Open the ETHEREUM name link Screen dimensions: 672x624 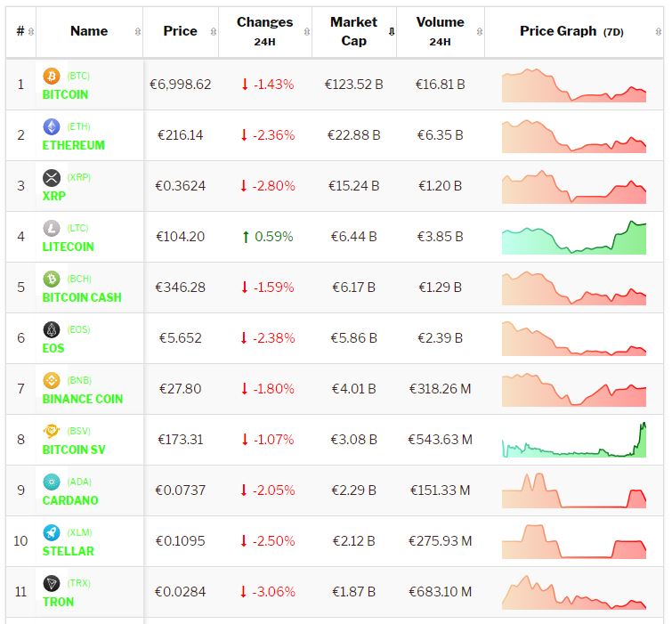(73, 145)
